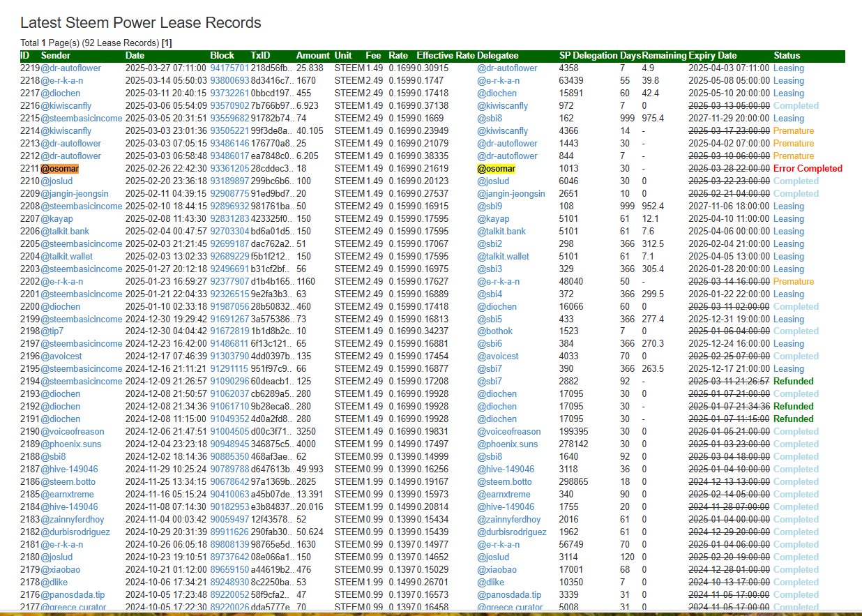Open block link 89248930
Screen dimensions: 862x616
click(229, 583)
